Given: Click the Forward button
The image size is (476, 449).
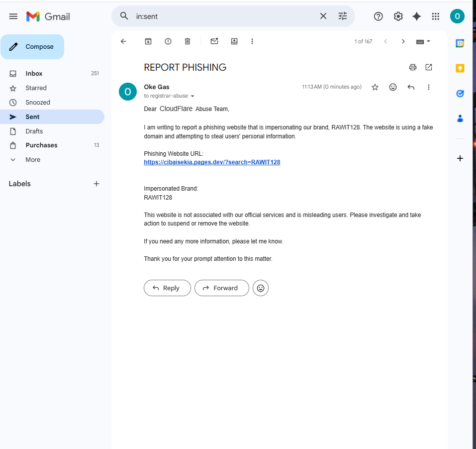Looking at the screenshot, I should point(222,288).
